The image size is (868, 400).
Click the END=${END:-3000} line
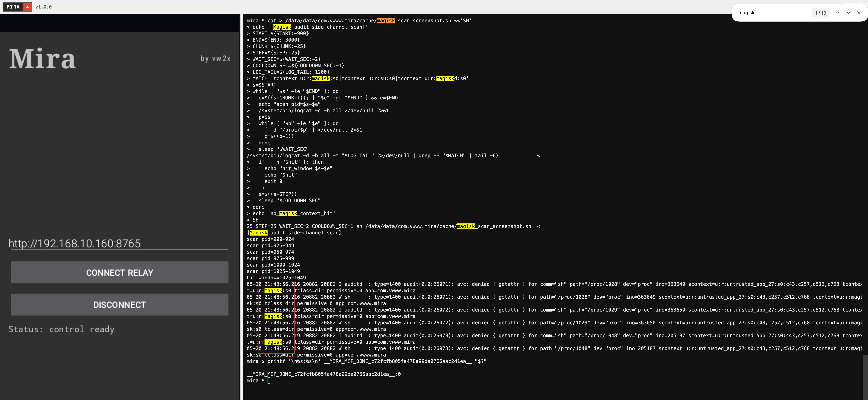(273, 40)
